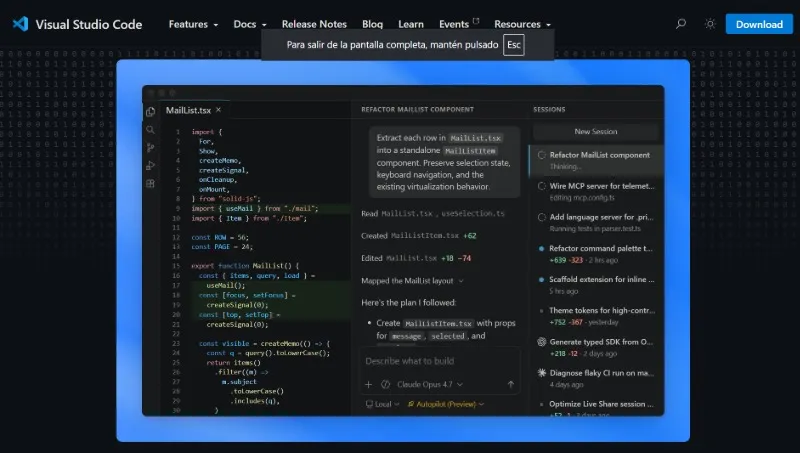Click the blue Download button
The height and width of the screenshot is (453, 800).
point(759,24)
